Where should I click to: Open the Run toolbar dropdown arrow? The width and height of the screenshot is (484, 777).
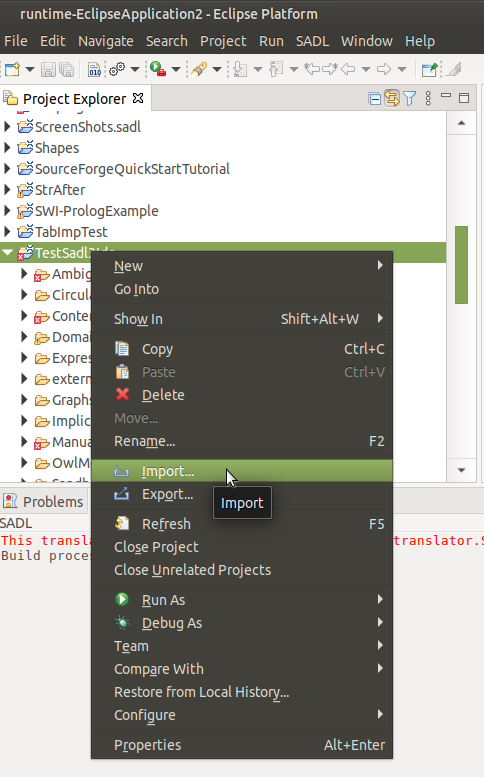coord(176,69)
